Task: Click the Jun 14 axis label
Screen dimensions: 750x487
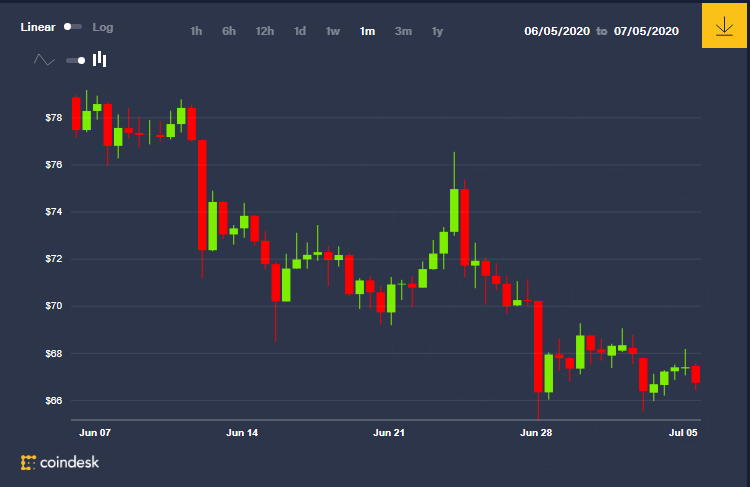Action: [x=242, y=432]
